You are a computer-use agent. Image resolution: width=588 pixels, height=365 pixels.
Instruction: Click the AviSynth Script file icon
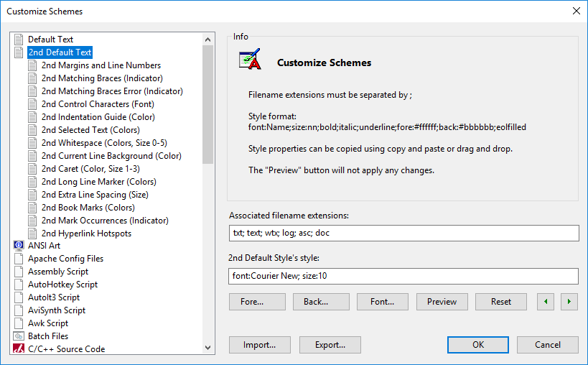point(19,310)
